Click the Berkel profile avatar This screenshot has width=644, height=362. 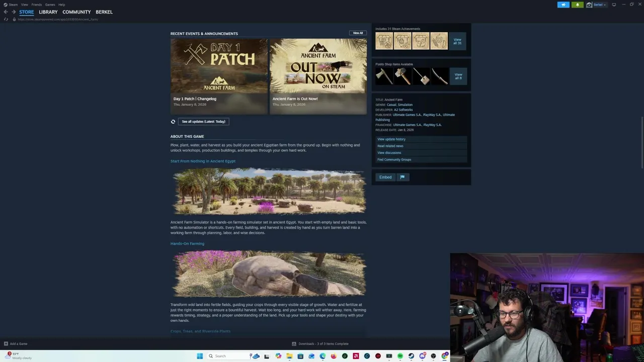click(589, 5)
